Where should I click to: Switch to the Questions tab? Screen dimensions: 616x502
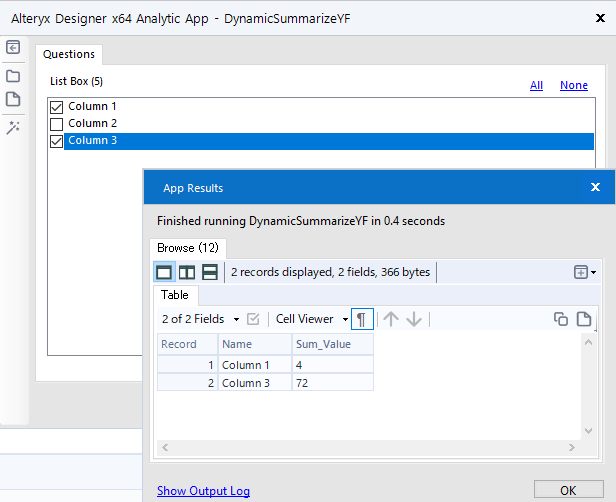click(69, 54)
